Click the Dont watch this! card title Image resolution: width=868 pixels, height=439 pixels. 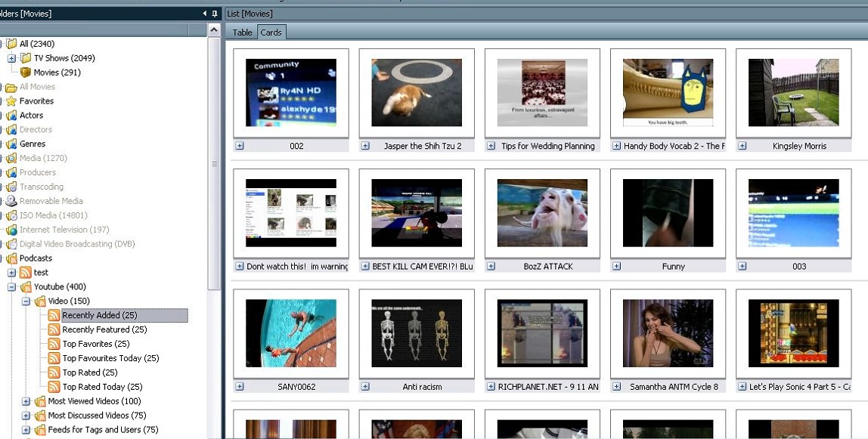pos(297,267)
